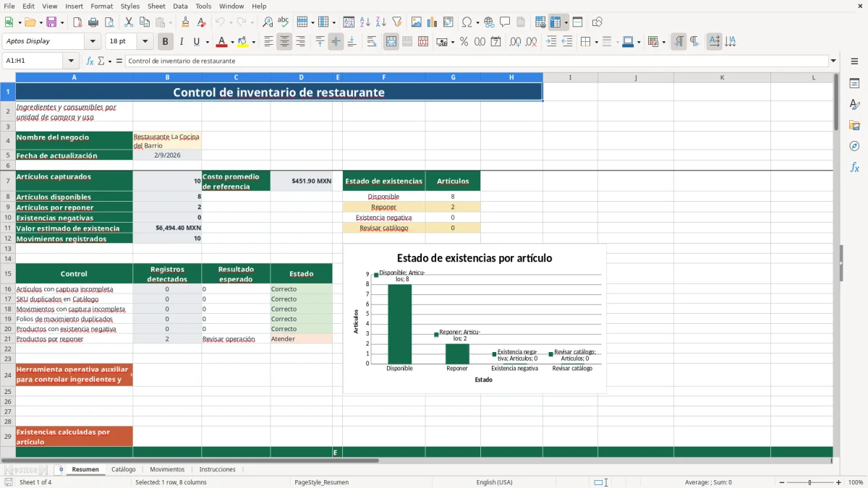
Task: Cut the selected cells
Action: (128, 22)
